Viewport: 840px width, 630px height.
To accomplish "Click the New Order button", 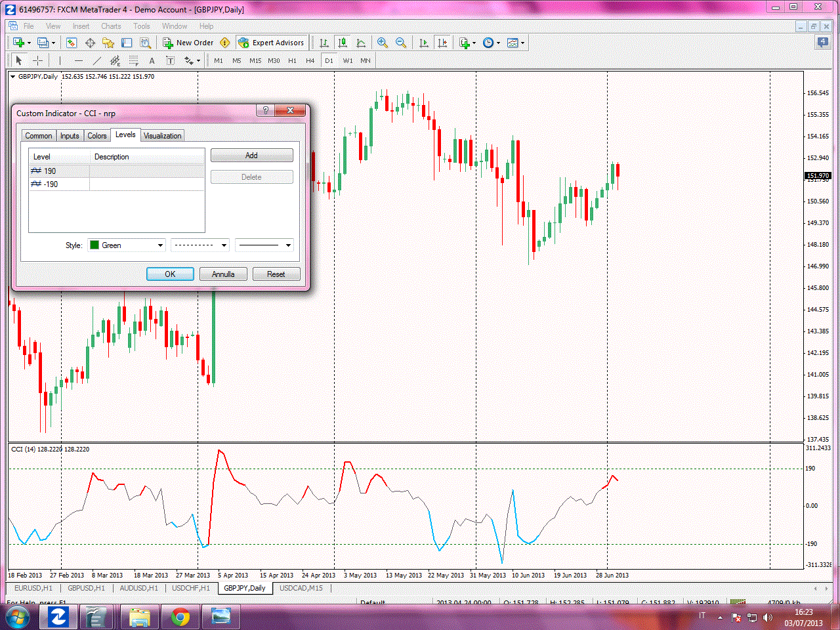I will (x=188, y=43).
